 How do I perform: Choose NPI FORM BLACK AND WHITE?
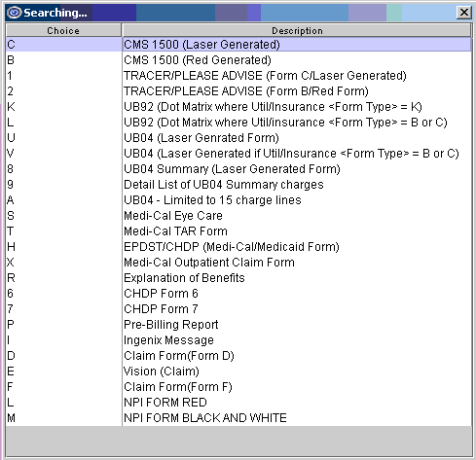(x=238, y=418)
